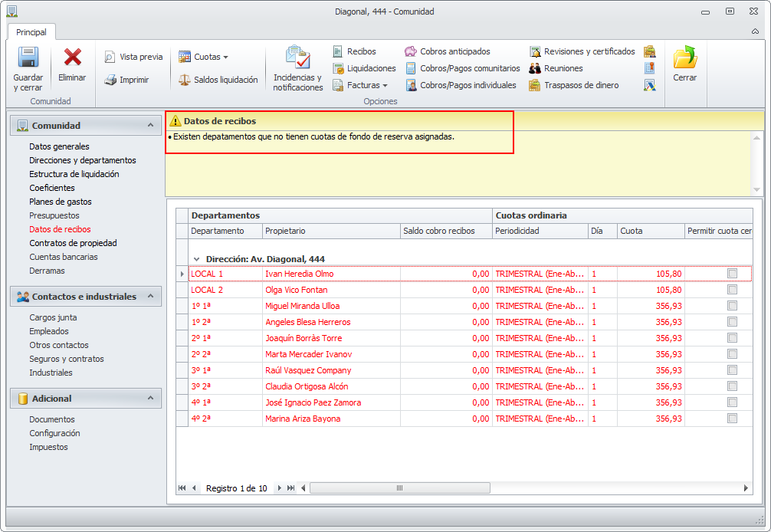Click small icon right of Reuniones row
This screenshot has height=532, width=771.
[650, 68]
